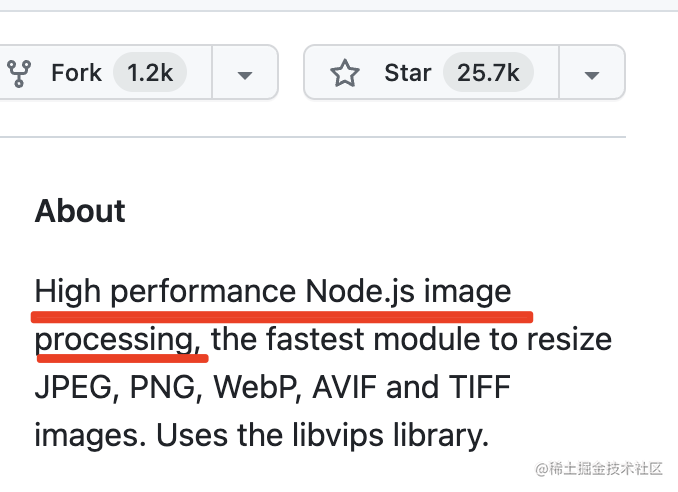Click the underlined word "processing,"

119,340
